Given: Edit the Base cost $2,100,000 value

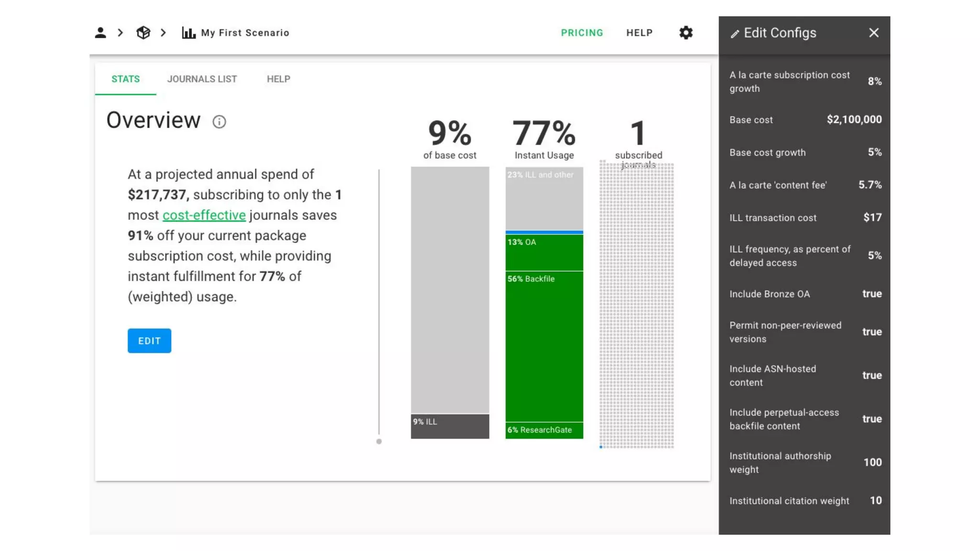Looking at the screenshot, I should (854, 120).
